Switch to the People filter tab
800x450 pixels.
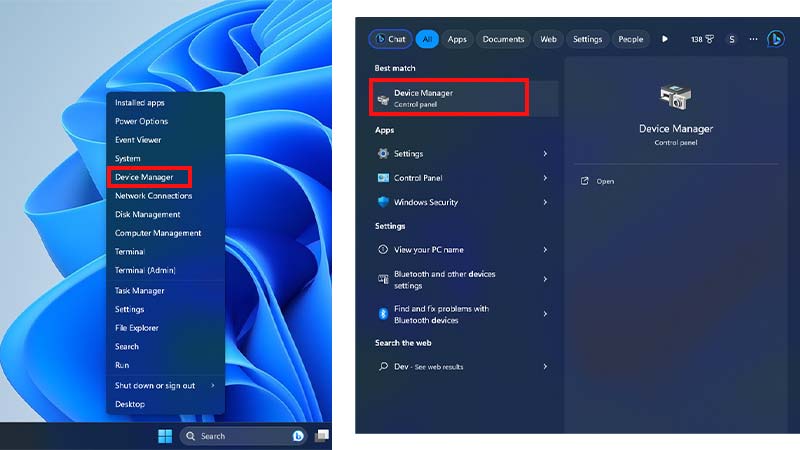tap(631, 39)
